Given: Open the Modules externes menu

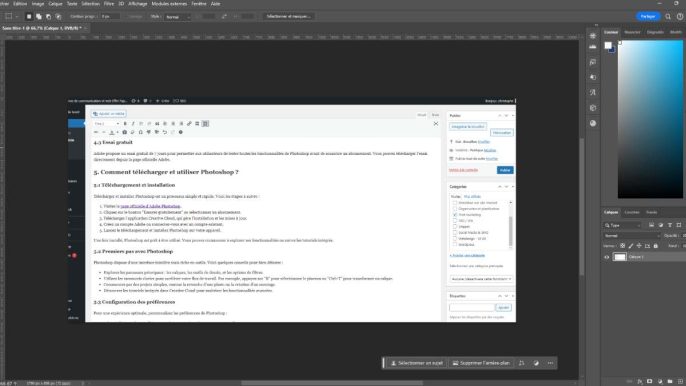Looking at the screenshot, I should pyautogui.click(x=169, y=4).
